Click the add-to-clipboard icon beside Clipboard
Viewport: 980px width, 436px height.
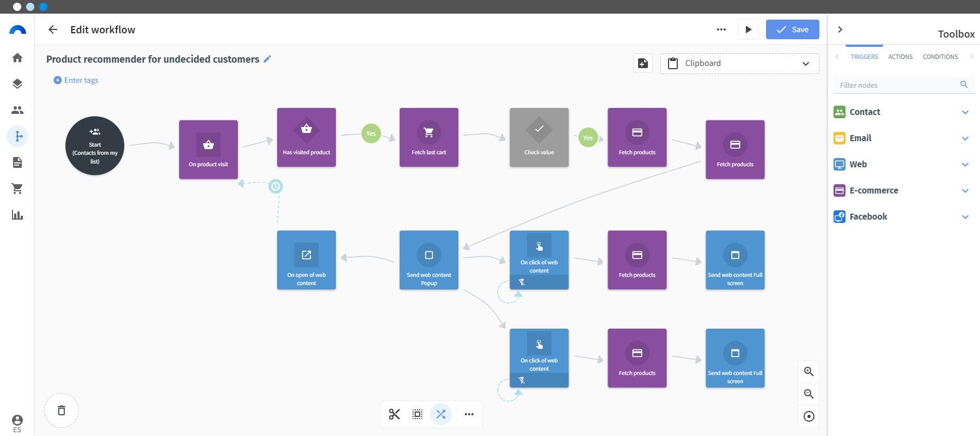click(x=643, y=63)
